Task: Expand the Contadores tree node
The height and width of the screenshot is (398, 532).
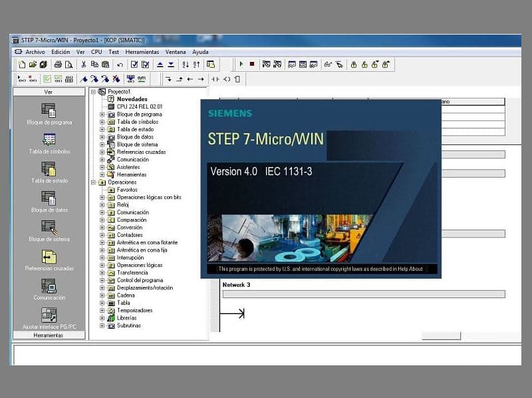Action: (102, 235)
